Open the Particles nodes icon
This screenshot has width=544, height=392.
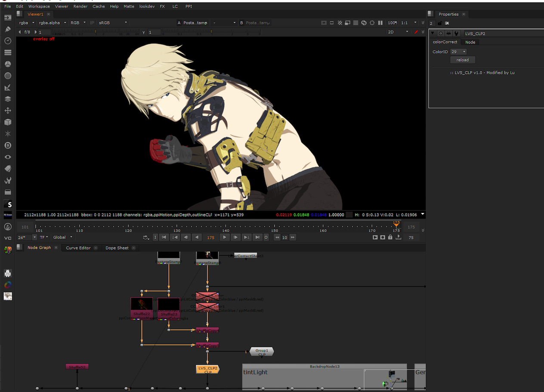(8, 134)
